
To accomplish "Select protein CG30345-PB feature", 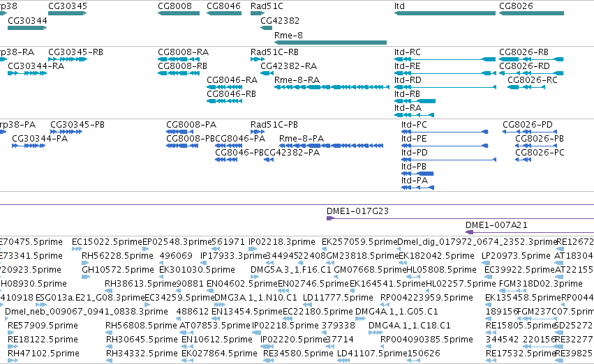I will tap(66, 132).
